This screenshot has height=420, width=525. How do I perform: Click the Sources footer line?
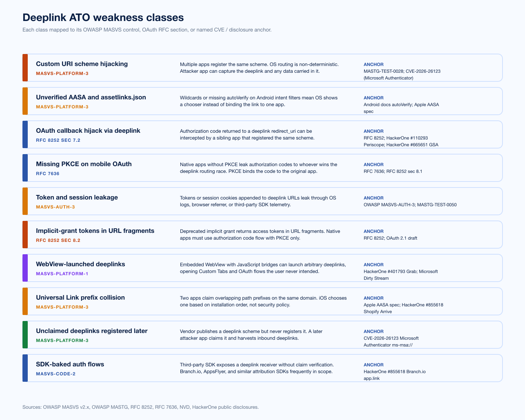141,407
